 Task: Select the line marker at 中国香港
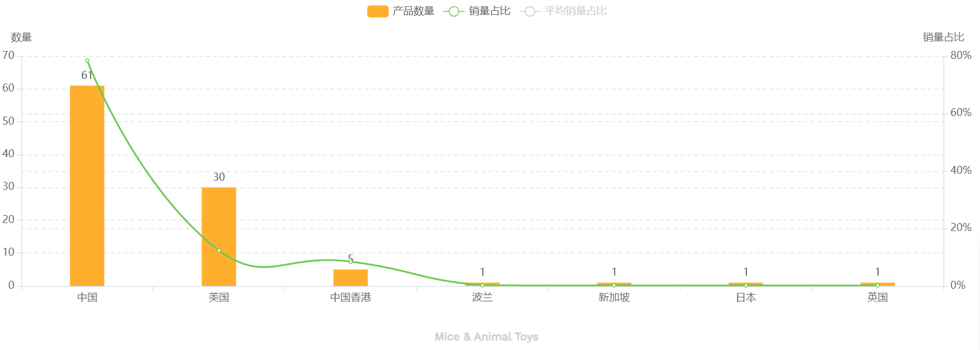coord(350,261)
